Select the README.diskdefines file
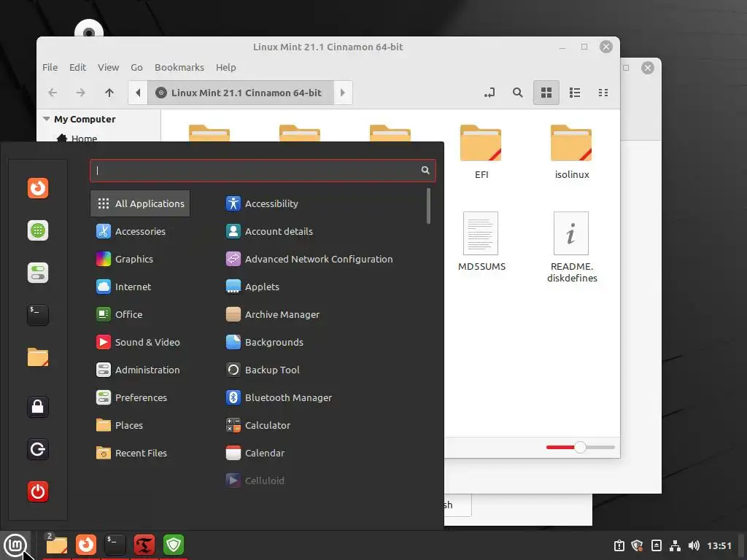 pos(572,247)
